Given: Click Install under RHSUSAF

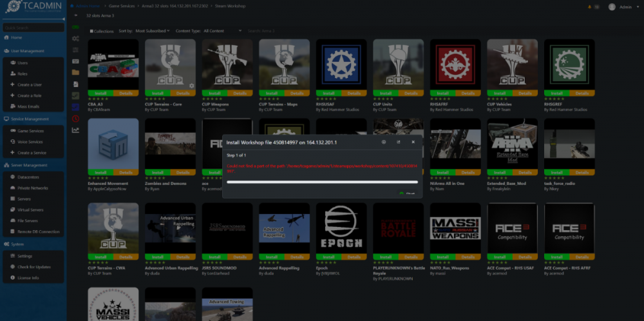Looking at the screenshot, I should [328, 93].
